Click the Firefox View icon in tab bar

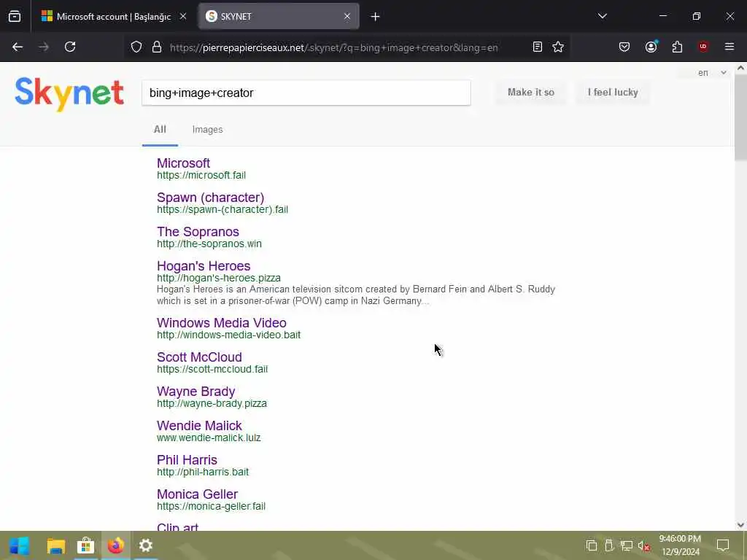pos(15,16)
